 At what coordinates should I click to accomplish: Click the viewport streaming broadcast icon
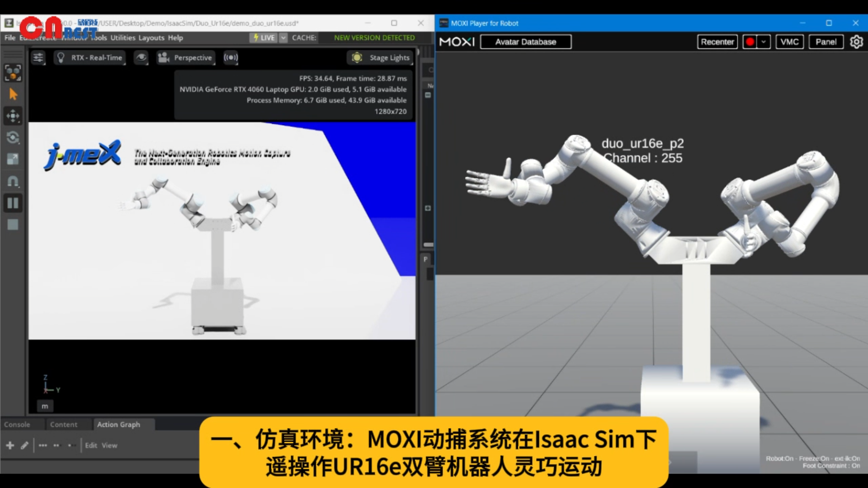(x=231, y=58)
